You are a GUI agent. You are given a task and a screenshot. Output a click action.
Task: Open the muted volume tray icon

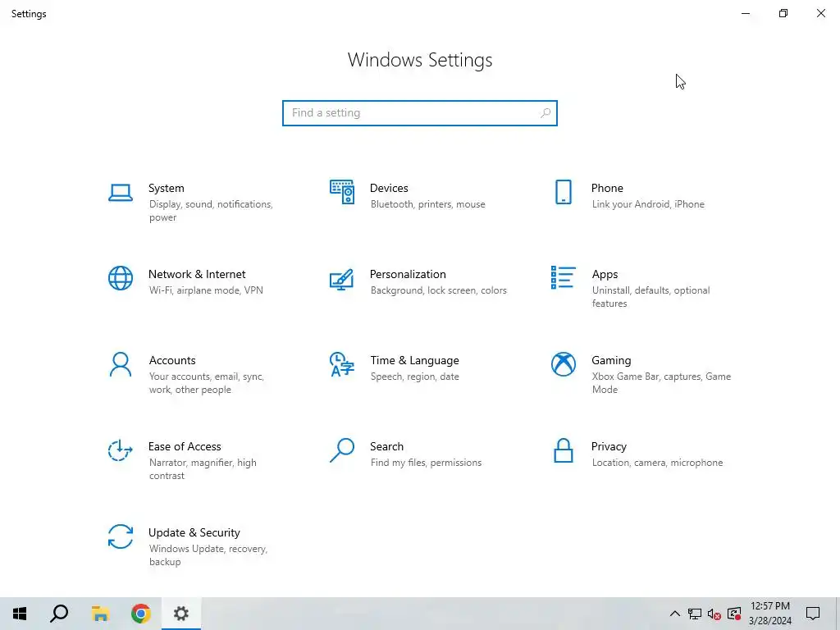714,614
